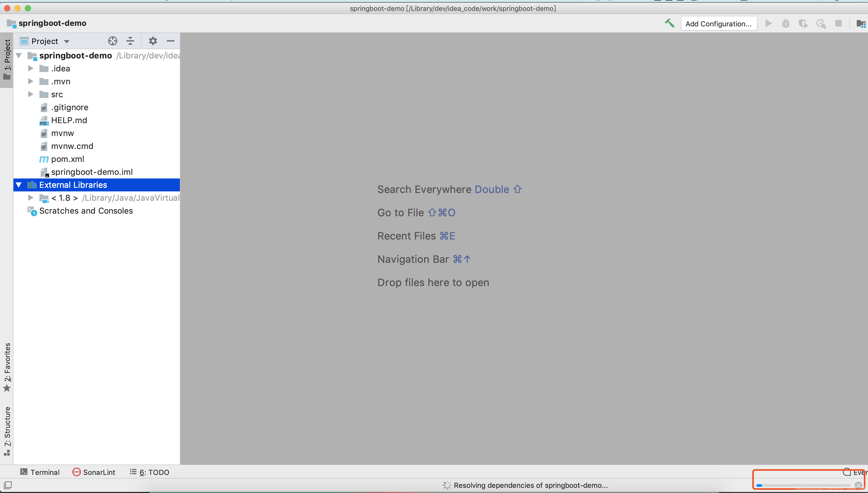Click the Debug bug icon

786,23
